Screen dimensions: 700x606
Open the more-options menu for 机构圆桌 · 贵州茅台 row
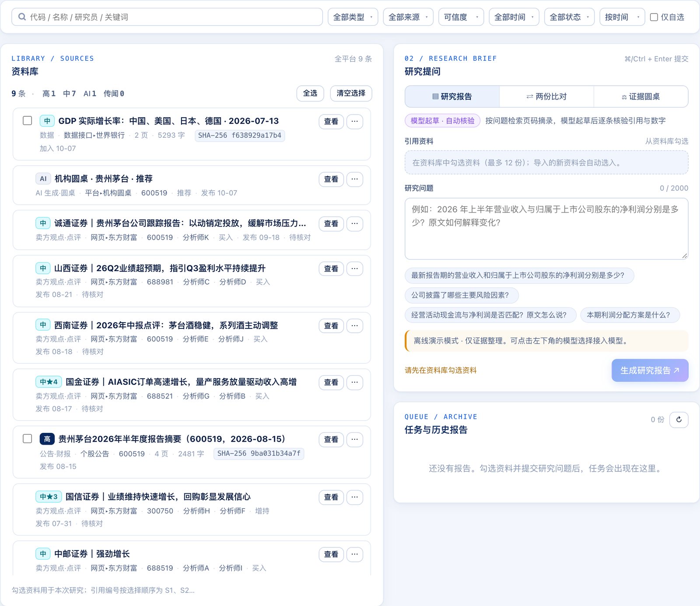[354, 179]
